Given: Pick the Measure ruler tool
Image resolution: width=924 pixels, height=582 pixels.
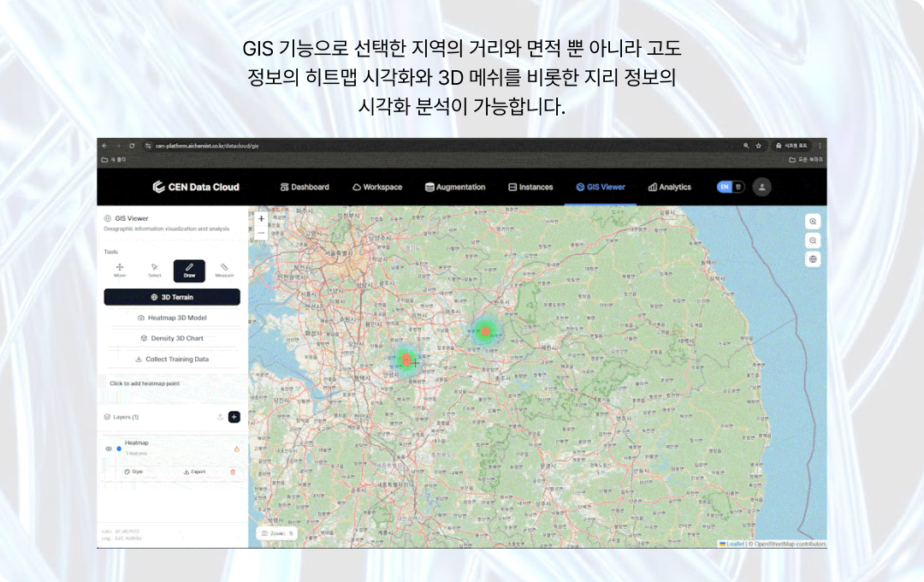Looking at the screenshot, I should pyautogui.click(x=224, y=270).
